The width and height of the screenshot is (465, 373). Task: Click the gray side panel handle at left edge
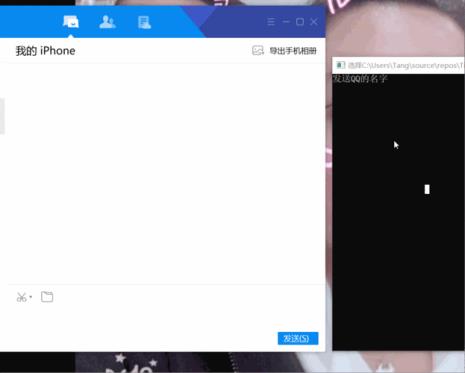tap(2, 116)
